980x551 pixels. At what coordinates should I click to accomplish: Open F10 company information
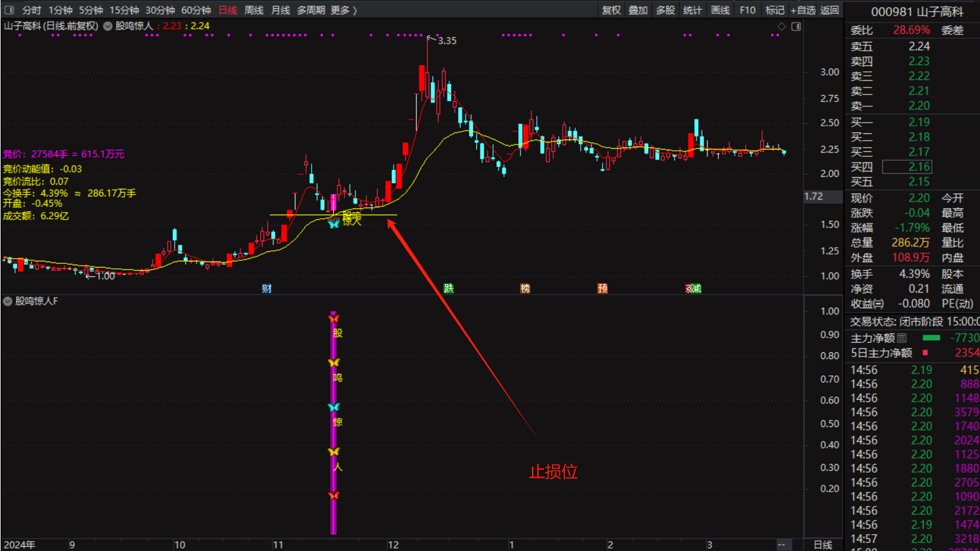pyautogui.click(x=747, y=10)
